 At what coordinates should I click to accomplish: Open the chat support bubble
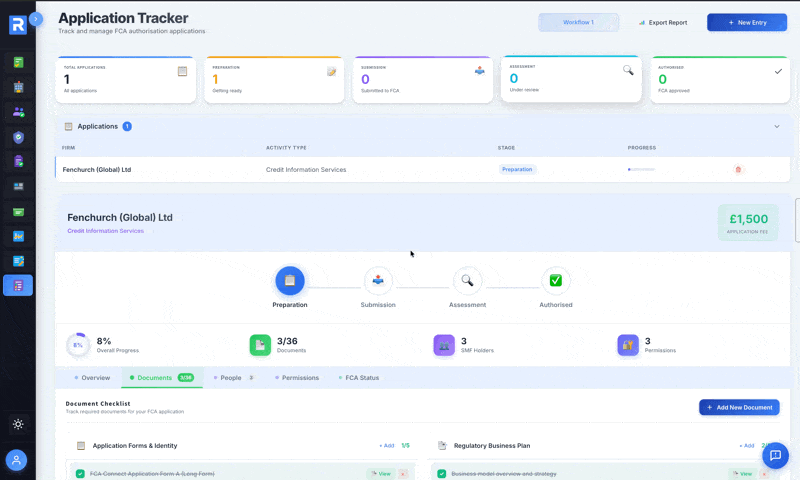click(x=775, y=456)
